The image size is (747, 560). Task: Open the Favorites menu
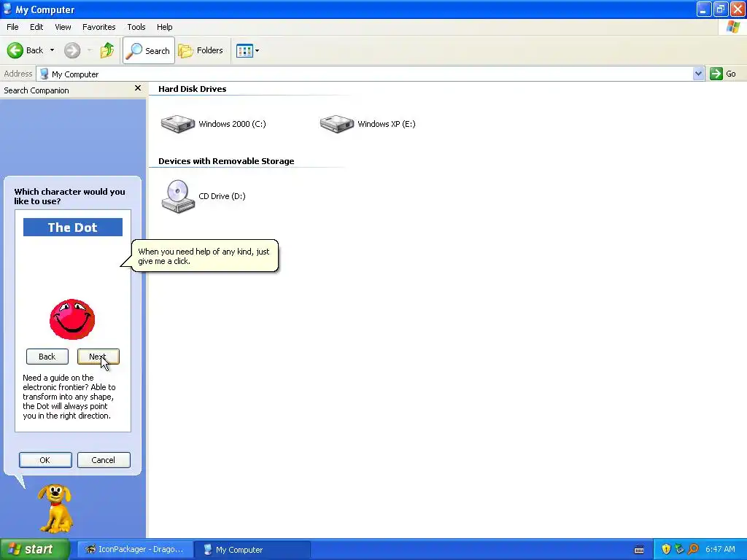click(x=98, y=27)
